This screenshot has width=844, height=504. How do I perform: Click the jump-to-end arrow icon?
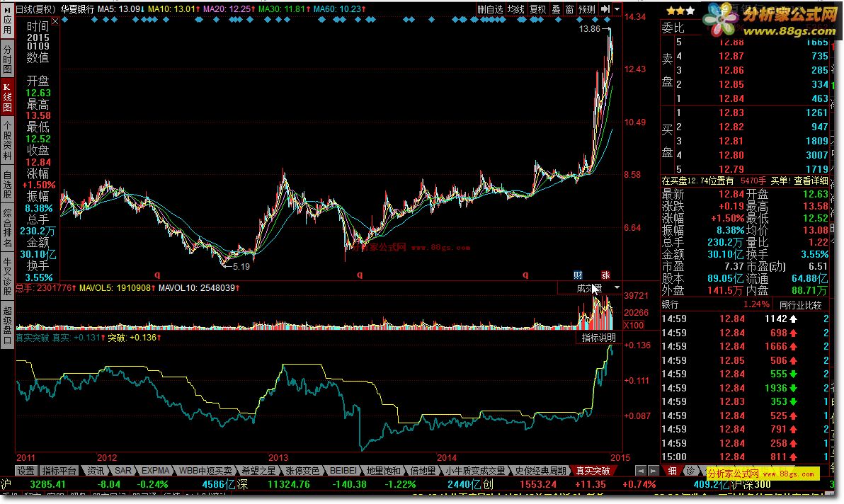[x=605, y=9]
